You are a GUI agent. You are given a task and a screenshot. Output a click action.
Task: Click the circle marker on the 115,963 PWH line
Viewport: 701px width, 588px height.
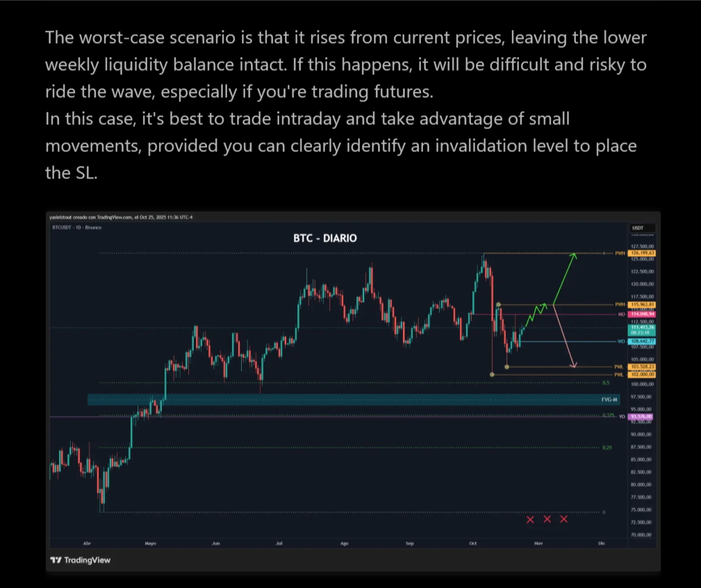point(498,305)
